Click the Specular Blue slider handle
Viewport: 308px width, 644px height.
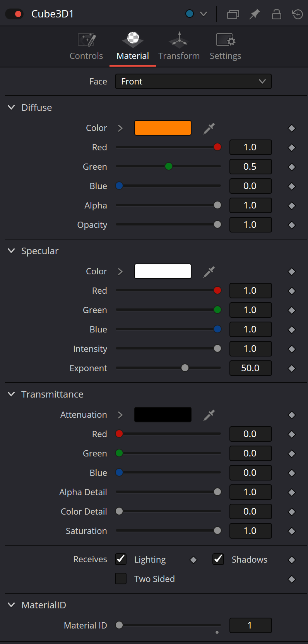pyautogui.click(x=217, y=329)
